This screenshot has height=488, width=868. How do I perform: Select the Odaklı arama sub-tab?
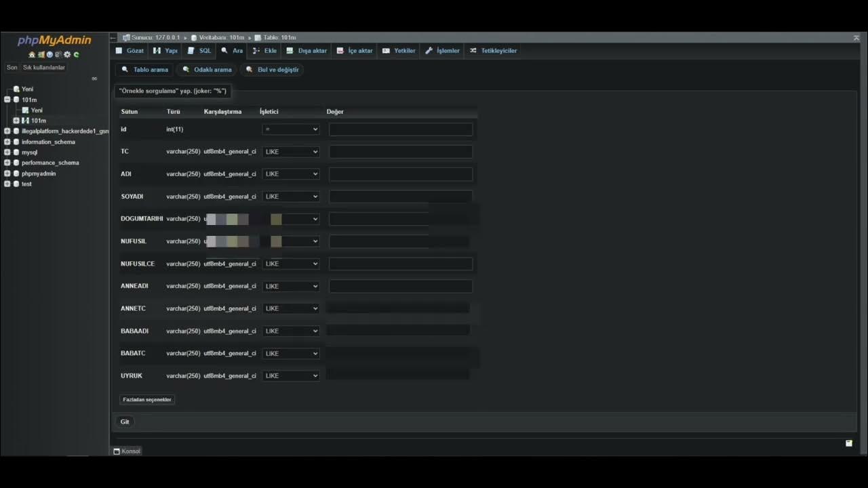207,70
